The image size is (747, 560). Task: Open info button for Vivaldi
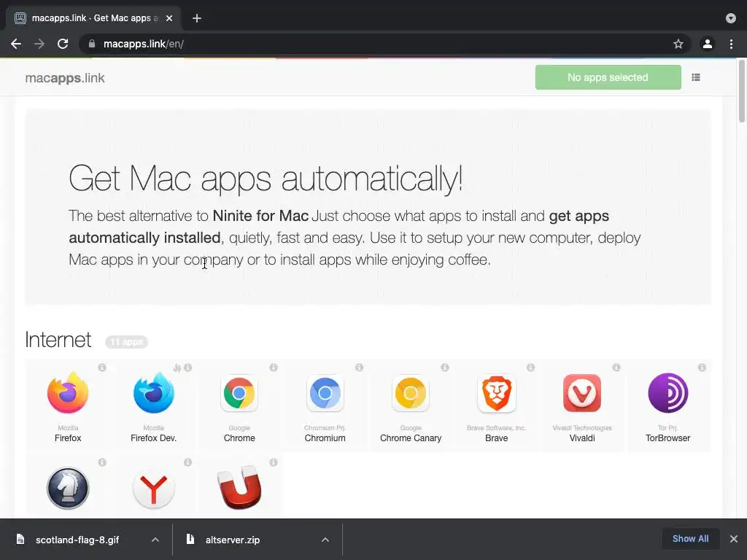tap(616, 367)
